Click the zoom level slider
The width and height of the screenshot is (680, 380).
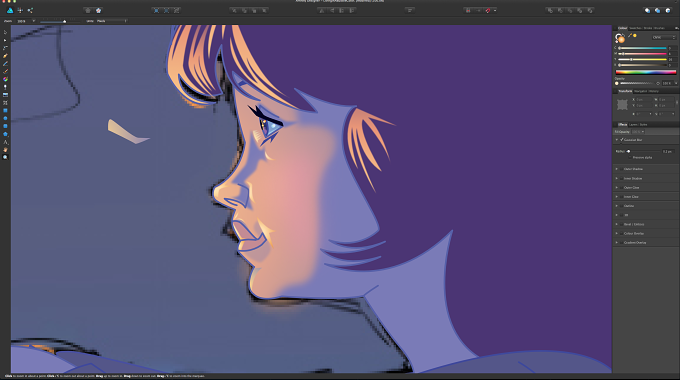[x=60, y=21]
